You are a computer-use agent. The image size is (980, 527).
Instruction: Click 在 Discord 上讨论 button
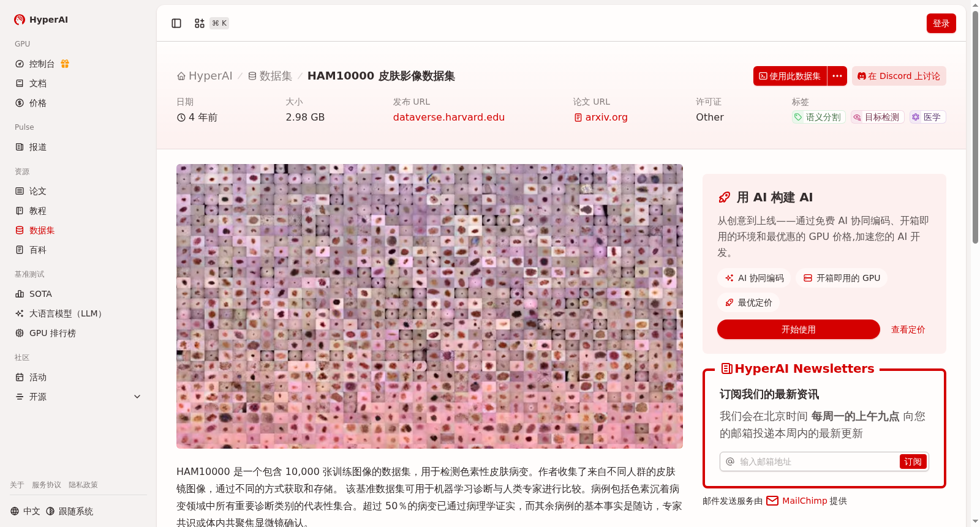tap(899, 76)
